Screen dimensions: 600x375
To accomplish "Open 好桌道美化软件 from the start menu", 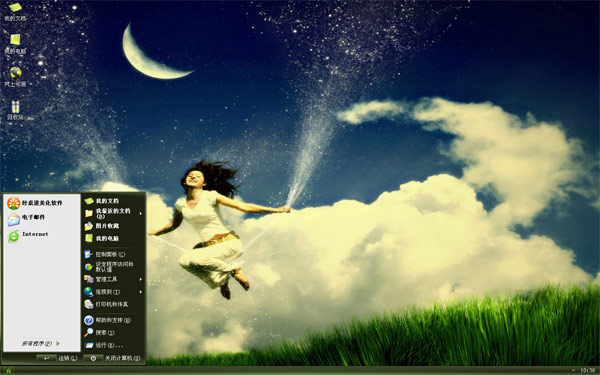I will [35, 203].
